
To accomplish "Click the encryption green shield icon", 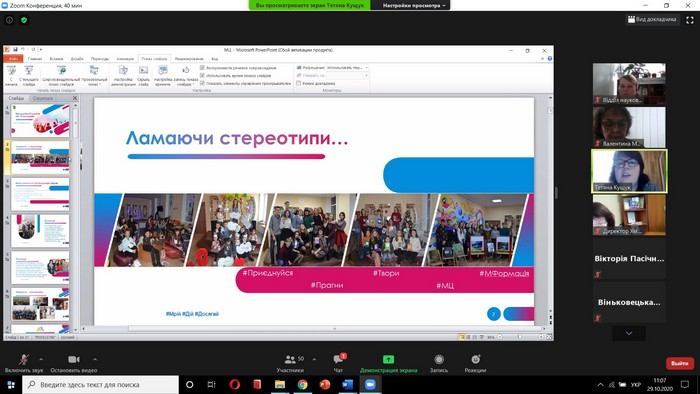I will pyautogui.click(x=24, y=20).
